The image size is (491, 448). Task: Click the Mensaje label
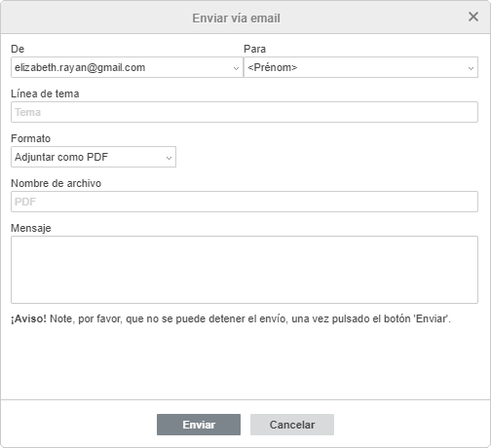[31, 228]
